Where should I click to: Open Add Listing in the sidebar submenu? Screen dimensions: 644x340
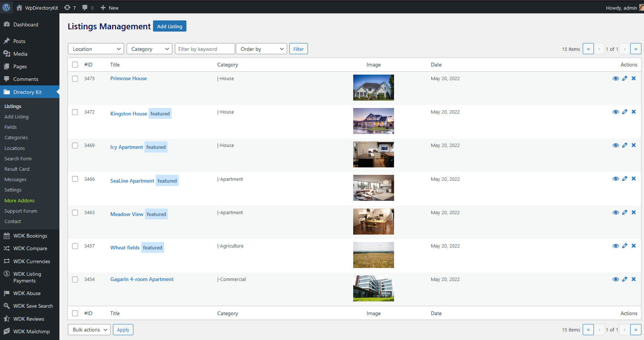tap(16, 117)
